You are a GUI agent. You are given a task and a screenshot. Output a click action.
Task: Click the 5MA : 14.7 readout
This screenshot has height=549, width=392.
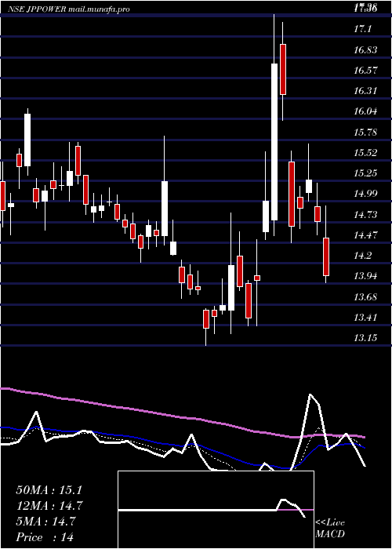click(x=45, y=522)
